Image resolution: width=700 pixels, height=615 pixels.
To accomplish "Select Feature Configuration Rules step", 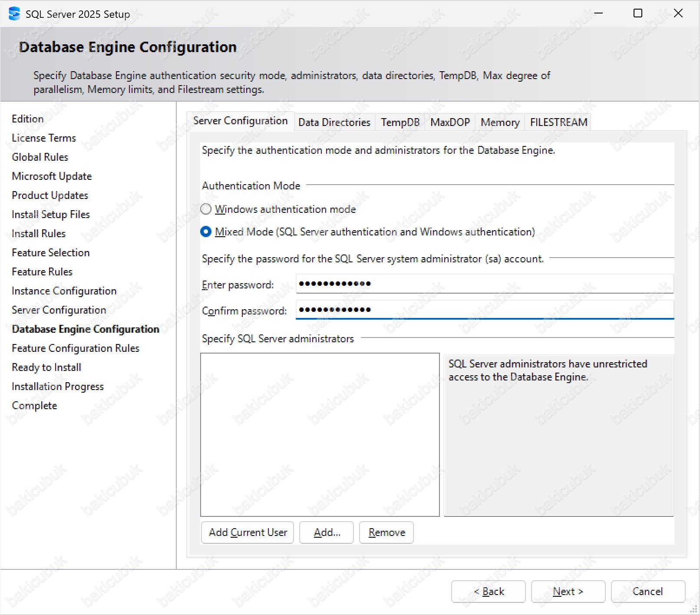I will (x=76, y=348).
